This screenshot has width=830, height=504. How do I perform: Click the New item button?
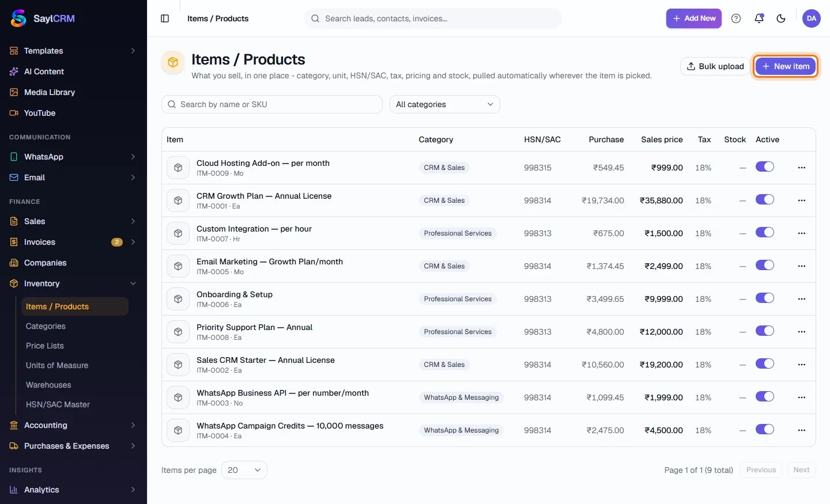[786, 66]
